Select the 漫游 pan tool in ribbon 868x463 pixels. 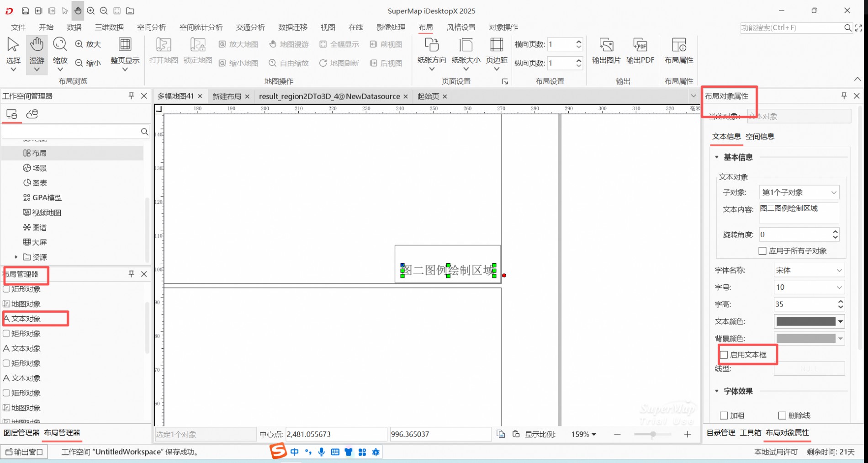click(x=37, y=50)
